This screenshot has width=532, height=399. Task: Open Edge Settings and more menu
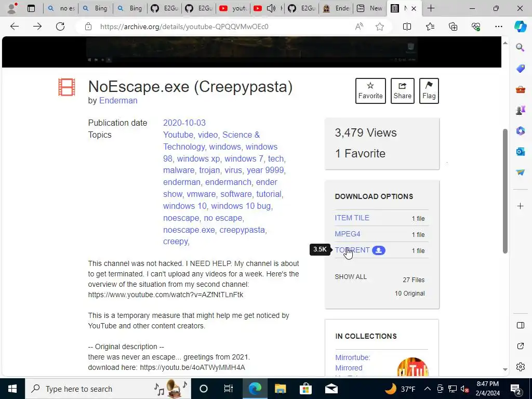coord(498,26)
